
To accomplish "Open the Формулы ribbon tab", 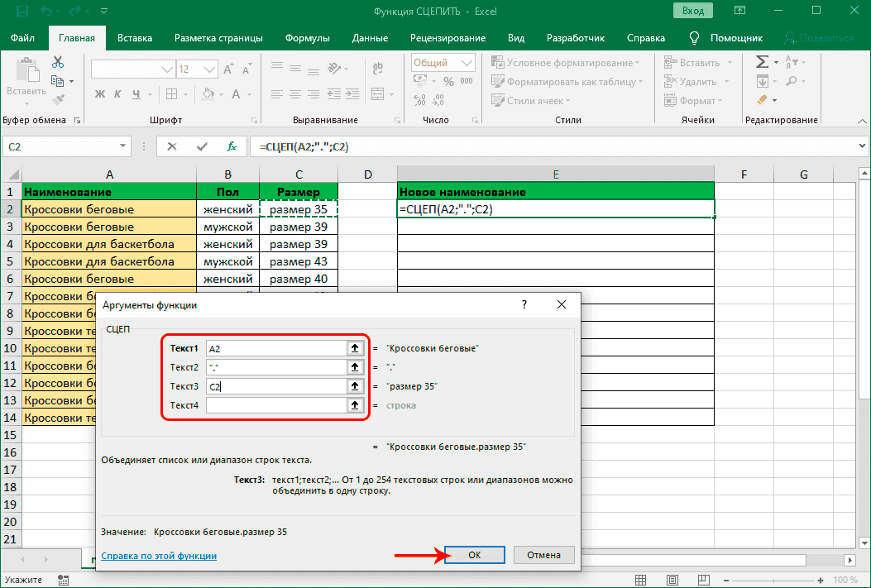I will [x=307, y=38].
